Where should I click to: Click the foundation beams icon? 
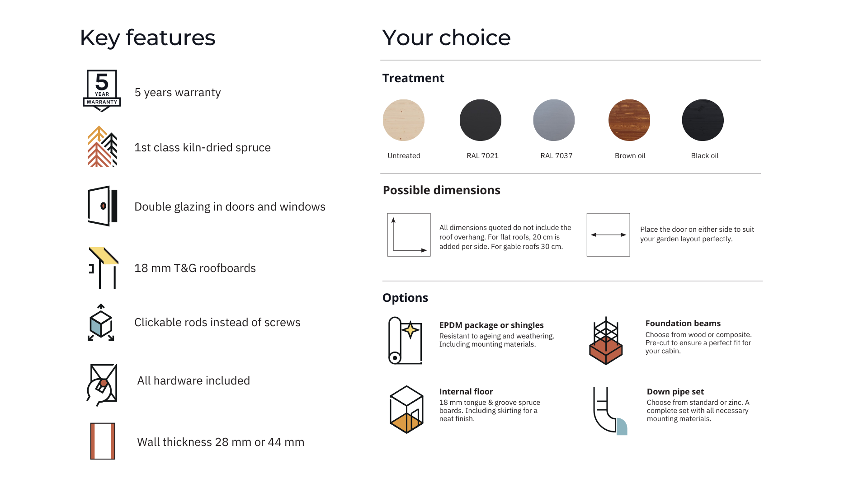pyautogui.click(x=606, y=341)
